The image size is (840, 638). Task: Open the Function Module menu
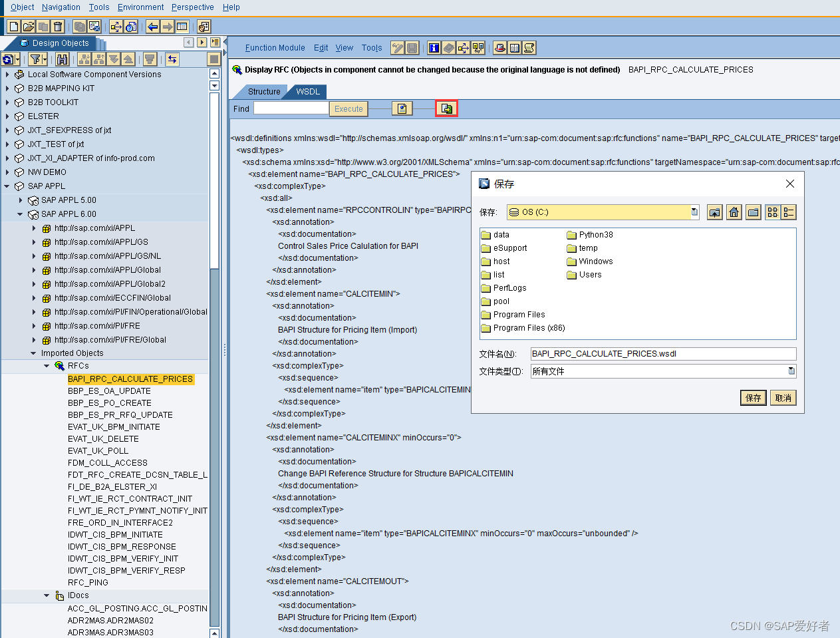tap(275, 47)
